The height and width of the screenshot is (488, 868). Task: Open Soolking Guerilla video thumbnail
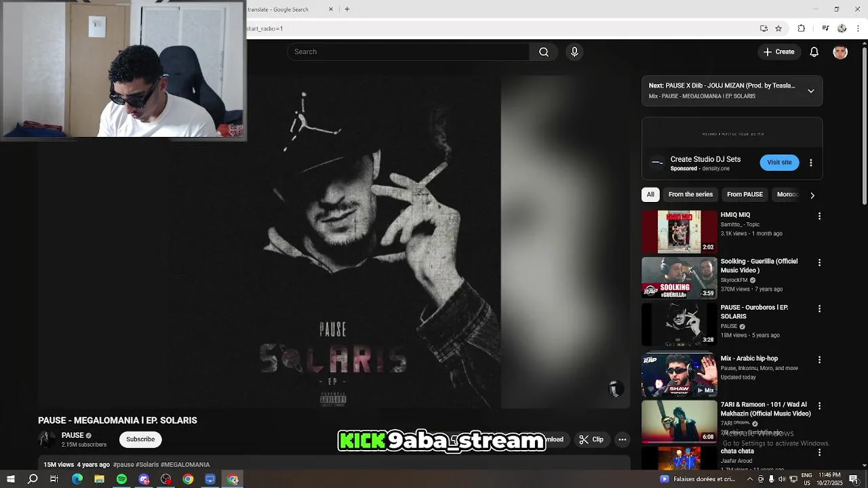click(x=679, y=278)
